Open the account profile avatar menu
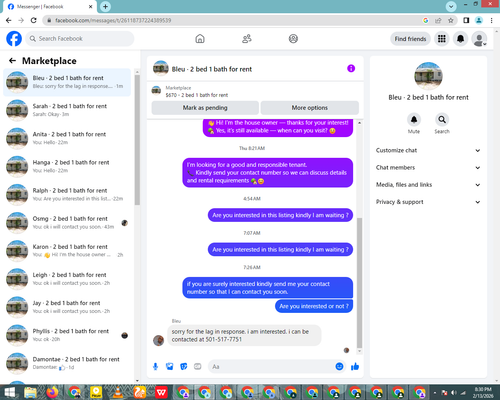Screen dimensions: 500x400 (x=479, y=39)
